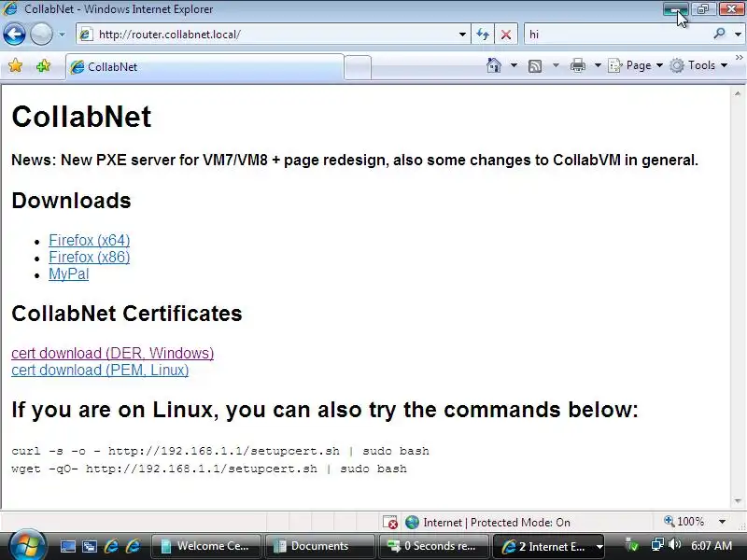
Task: Minimize the Internet Explorer window
Action: (x=675, y=9)
